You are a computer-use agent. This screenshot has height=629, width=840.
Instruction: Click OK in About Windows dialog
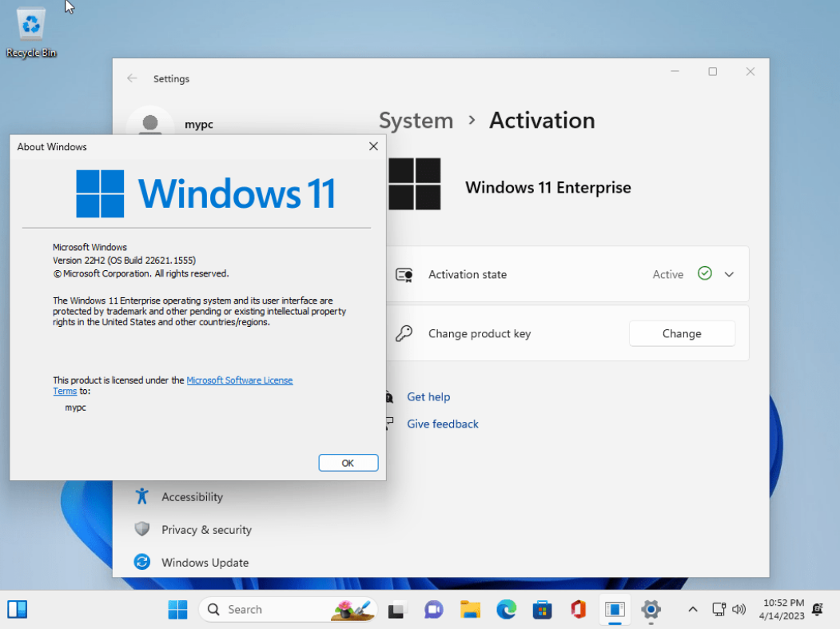click(348, 463)
